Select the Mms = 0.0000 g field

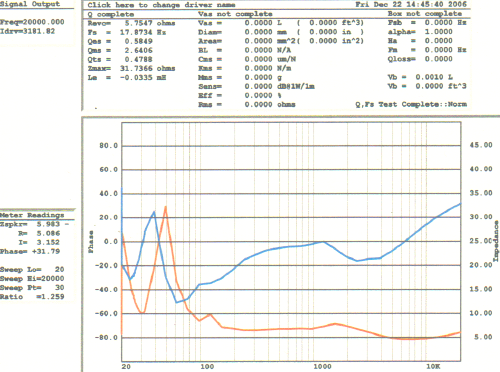pyautogui.click(x=240, y=77)
